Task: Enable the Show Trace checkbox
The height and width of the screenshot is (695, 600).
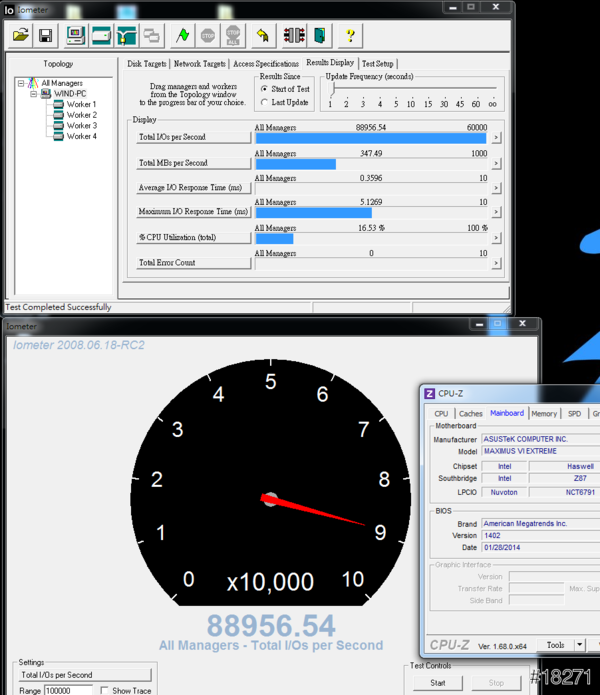Action: pos(105,690)
